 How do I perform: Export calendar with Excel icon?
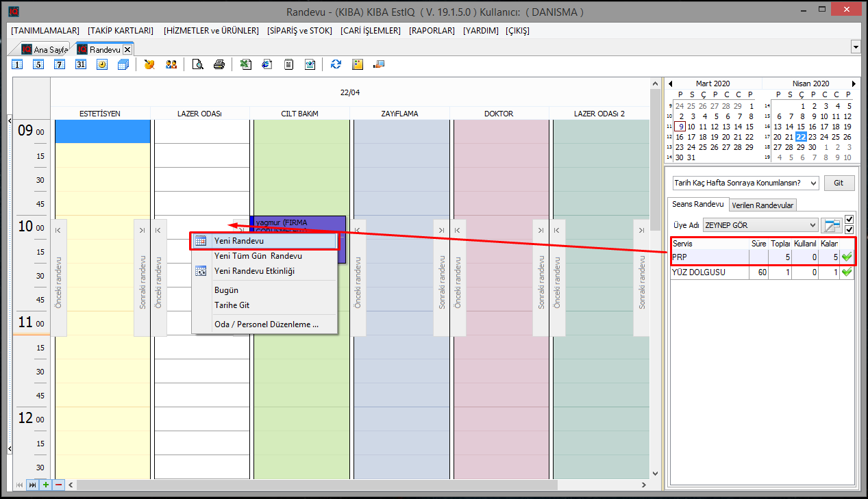(246, 64)
